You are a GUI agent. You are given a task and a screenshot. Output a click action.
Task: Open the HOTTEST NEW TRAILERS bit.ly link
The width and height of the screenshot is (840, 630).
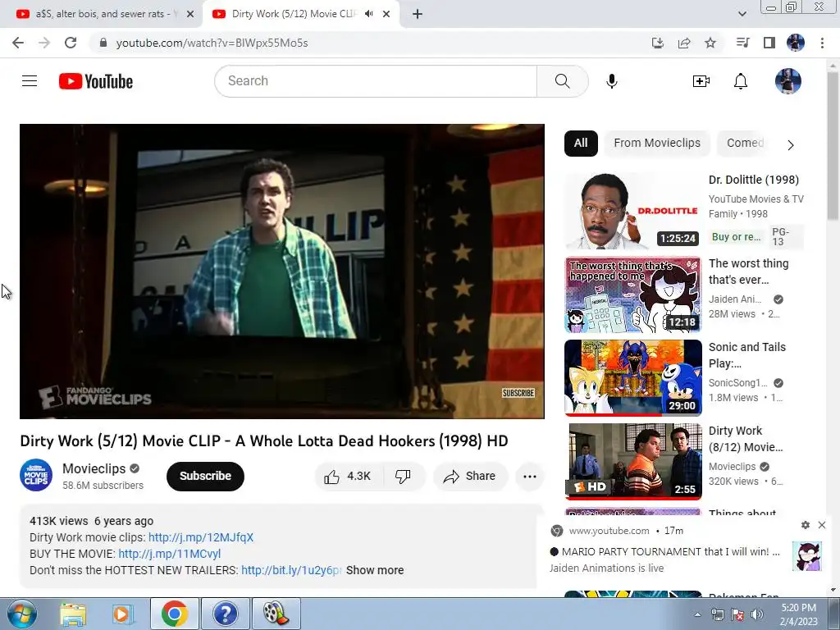291,571
